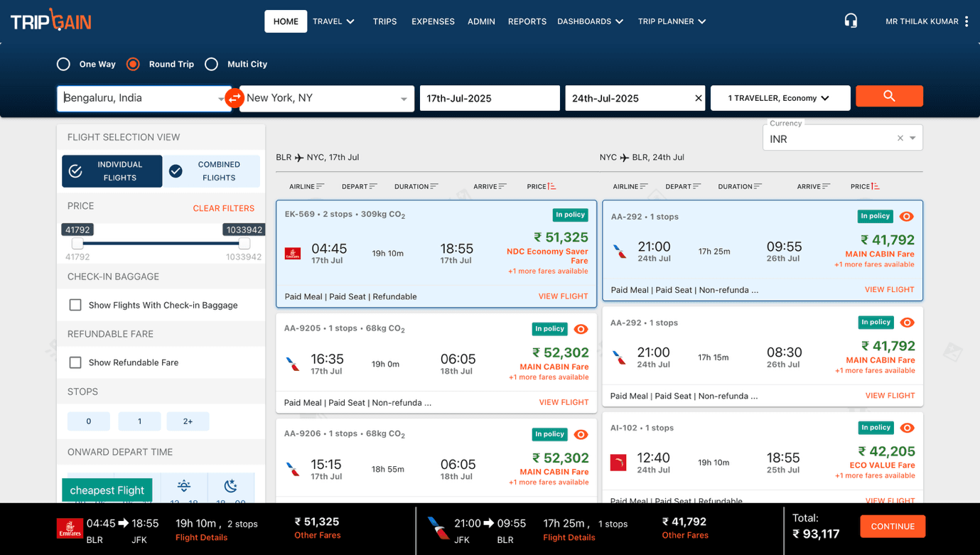Go to the Home tab
The height and width of the screenshot is (555, 980).
point(286,21)
